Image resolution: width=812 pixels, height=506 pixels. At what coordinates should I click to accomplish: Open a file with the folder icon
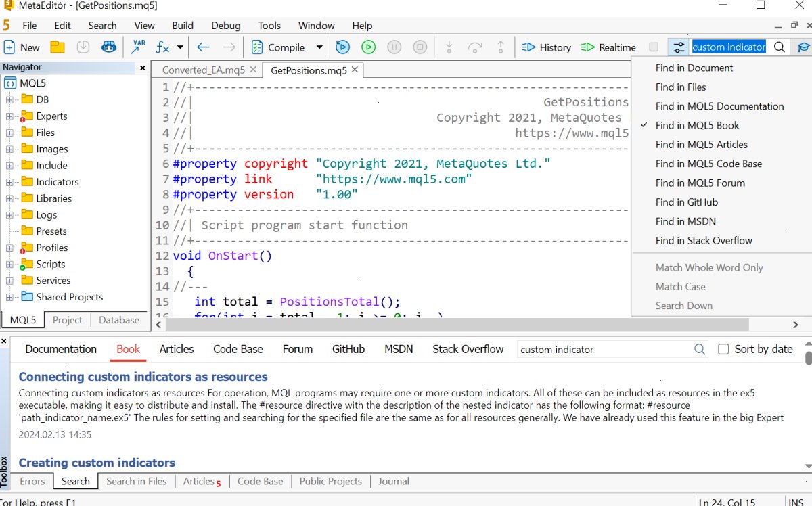point(58,47)
